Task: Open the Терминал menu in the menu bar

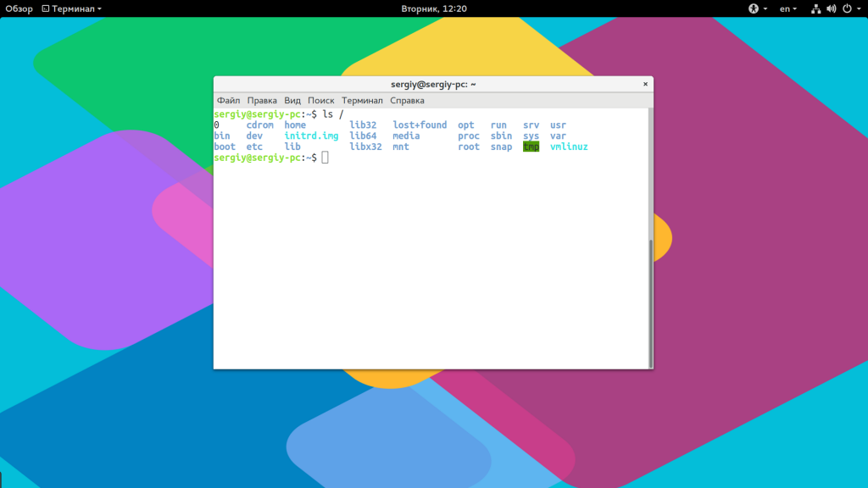Action: [362, 100]
